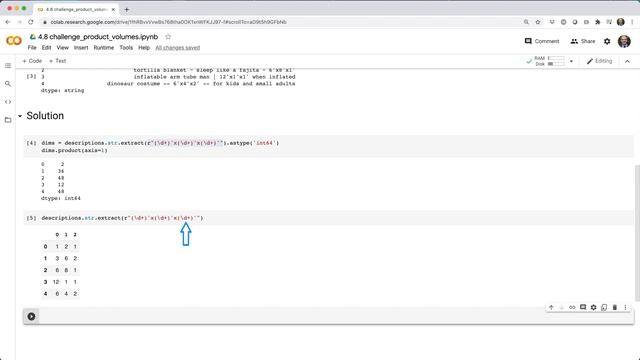Viewport: 640px width, 360px height.
Task: Star the notebook title
Action: pos(168,37)
